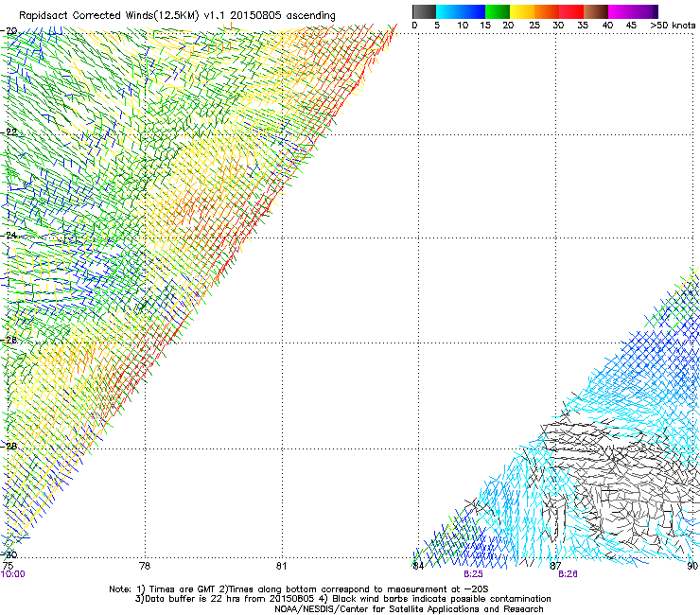This screenshot has width=700, height=615.
Task: Click the green 15-20 knots legend segment
Action: pos(498,11)
